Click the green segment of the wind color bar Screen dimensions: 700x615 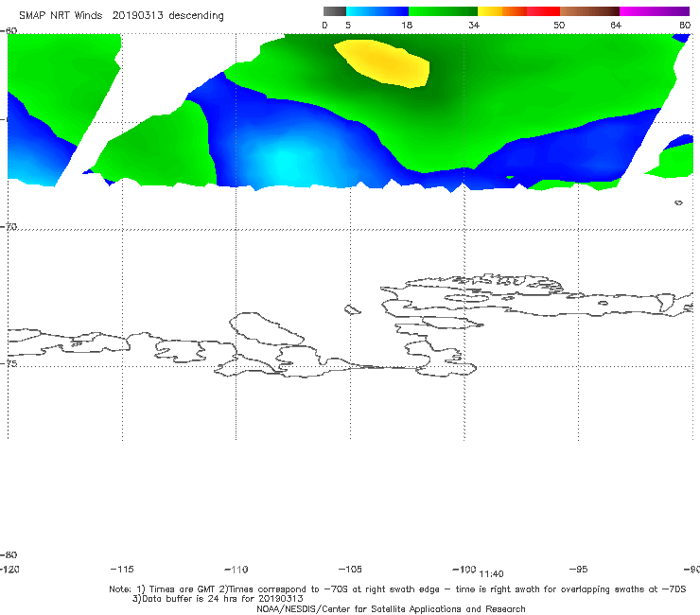click(x=443, y=11)
